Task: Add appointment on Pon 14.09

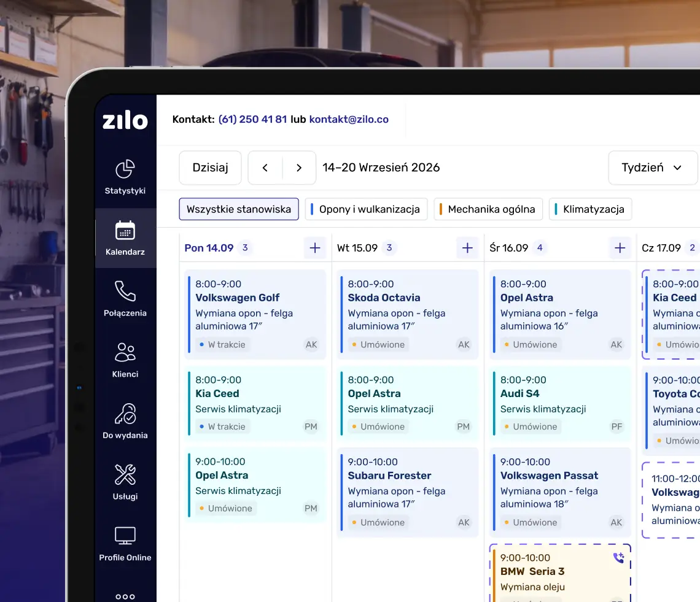Action: click(315, 248)
